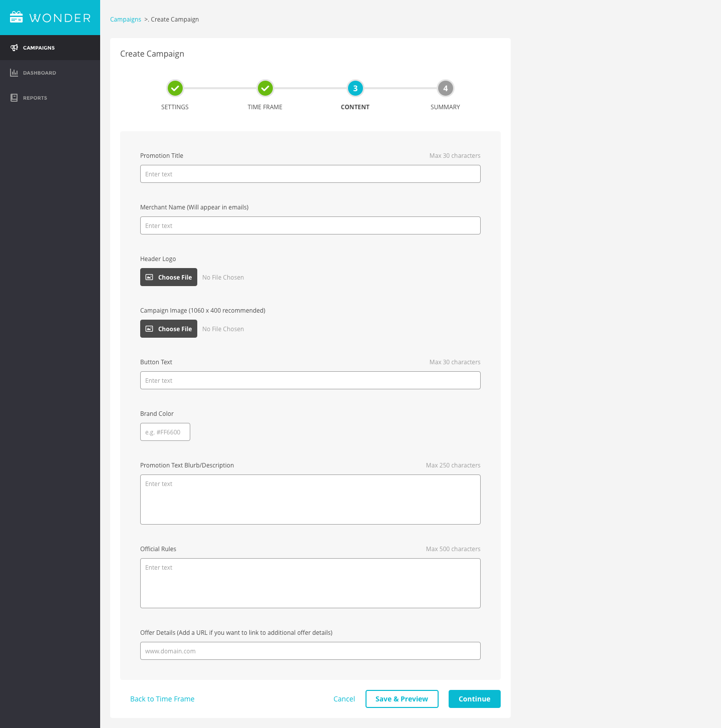Click Back to Time Frame
This screenshot has width=721, height=728.
[162, 698]
